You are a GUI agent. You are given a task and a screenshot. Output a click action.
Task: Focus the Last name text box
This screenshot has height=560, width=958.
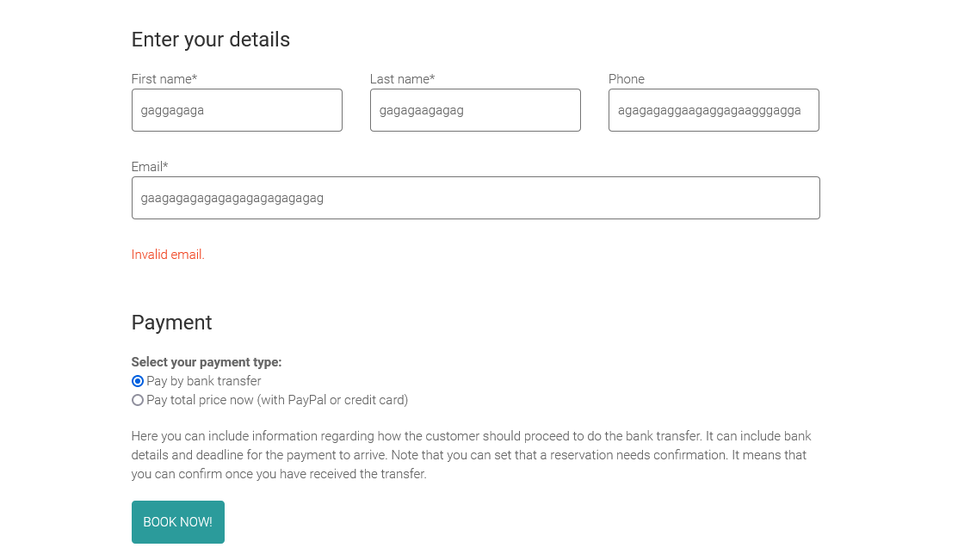click(x=475, y=110)
